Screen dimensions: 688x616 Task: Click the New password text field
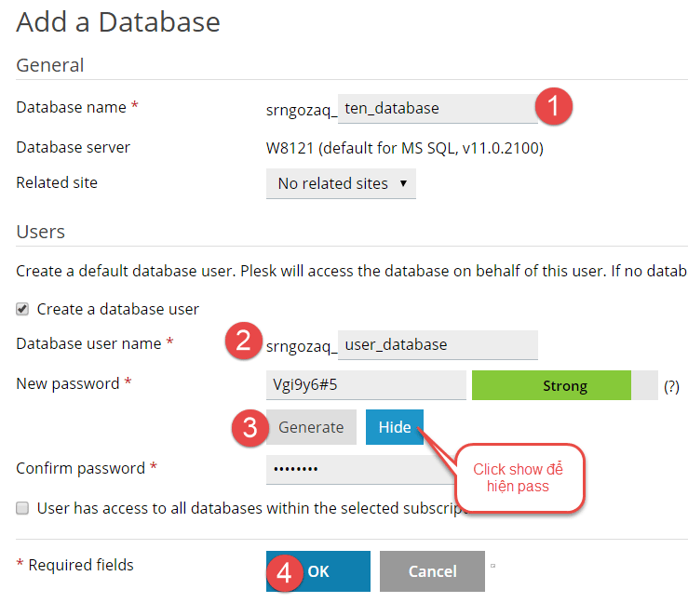click(366, 385)
